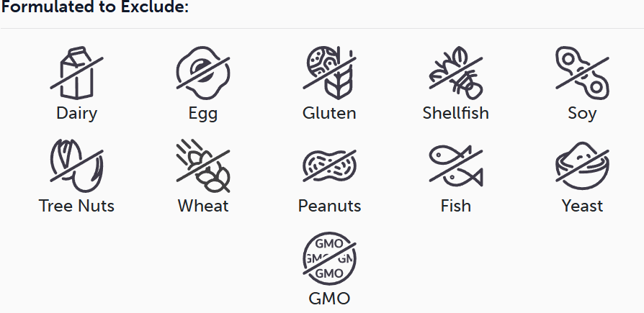The height and width of the screenshot is (313, 644).
Task: Select the Yeast bowl exclusion icon
Action: (x=582, y=165)
